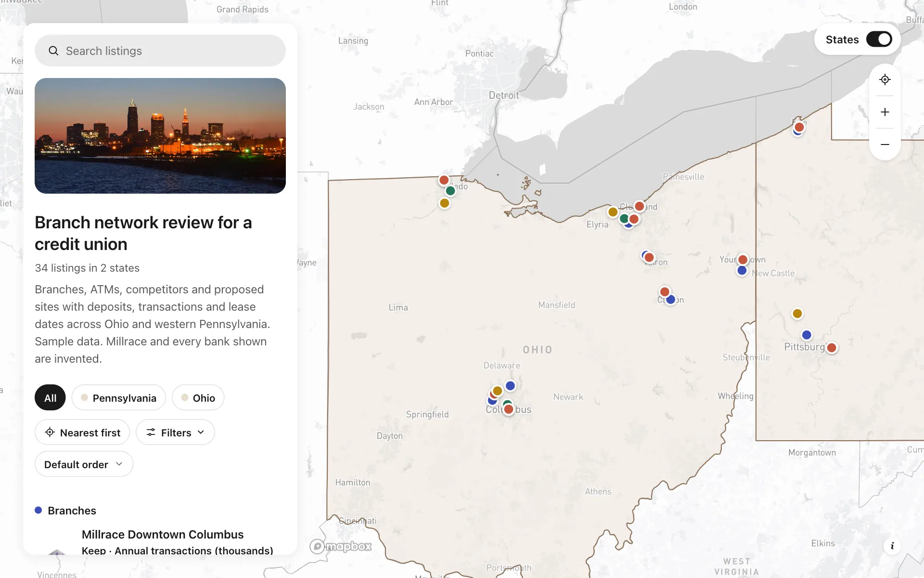The height and width of the screenshot is (578, 924).
Task: Click the Mapbox logo
Action: tap(341, 546)
